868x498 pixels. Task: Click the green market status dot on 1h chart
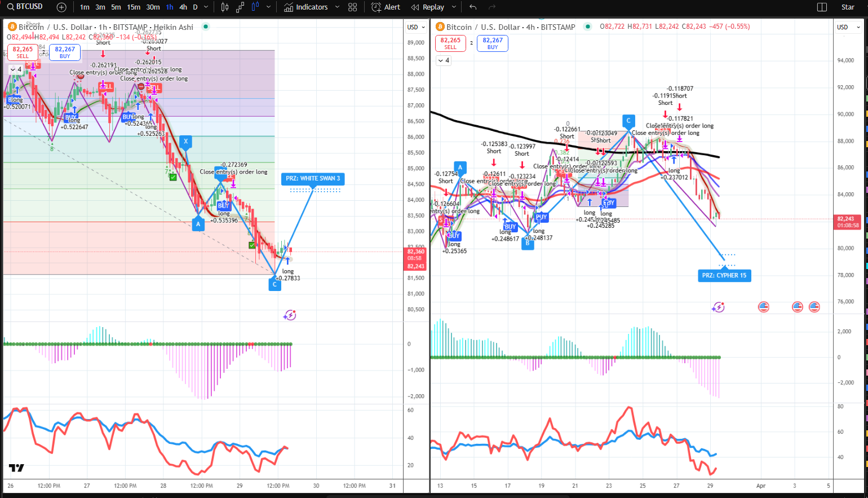(x=206, y=27)
